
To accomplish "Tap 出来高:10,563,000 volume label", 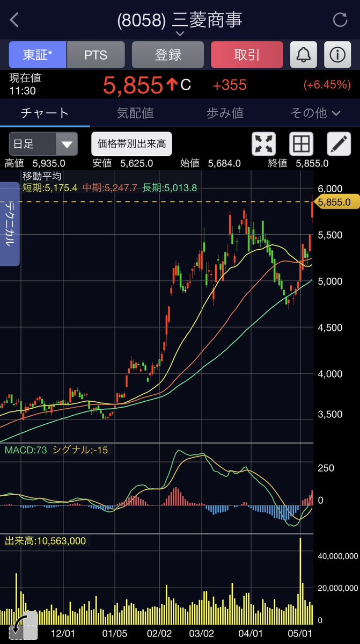I will click(x=46, y=541).
